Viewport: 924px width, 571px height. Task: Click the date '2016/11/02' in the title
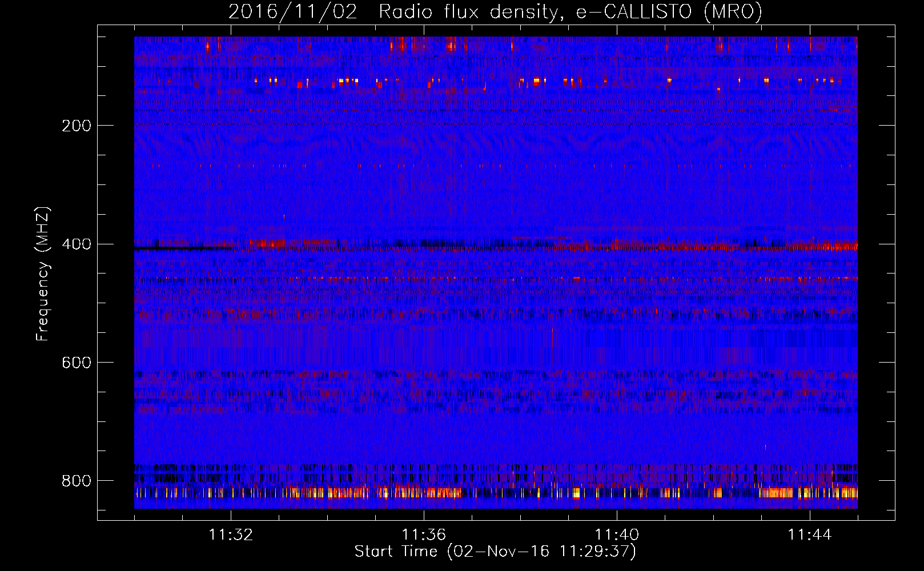tap(293, 11)
